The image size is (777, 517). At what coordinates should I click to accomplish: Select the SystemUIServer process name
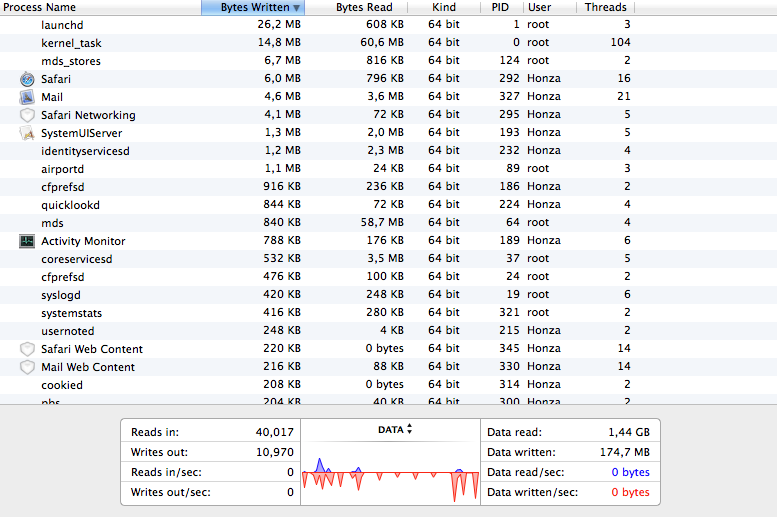pos(82,133)
